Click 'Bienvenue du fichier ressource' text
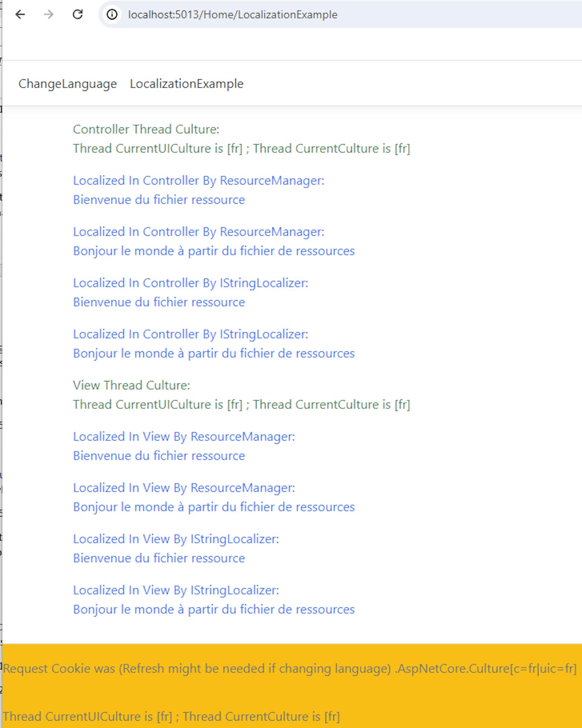The width and height of the screenshot is (582, 728). [159, 199]
